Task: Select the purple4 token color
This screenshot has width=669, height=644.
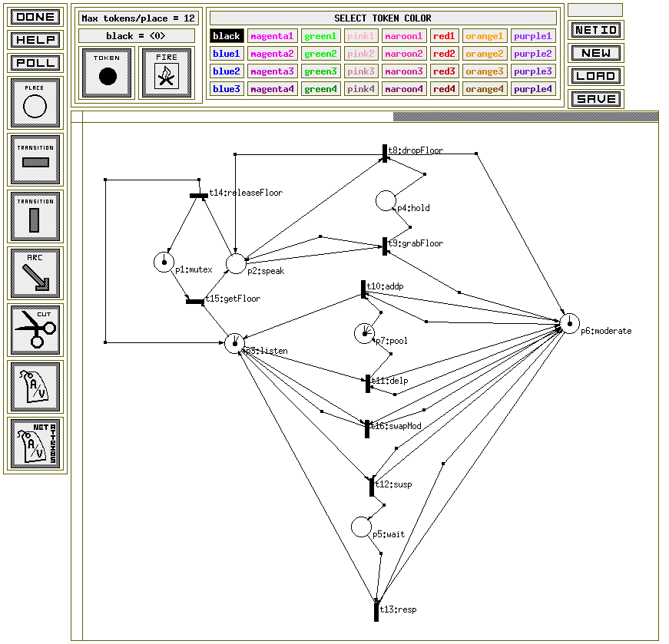Action: coord(532,89)
